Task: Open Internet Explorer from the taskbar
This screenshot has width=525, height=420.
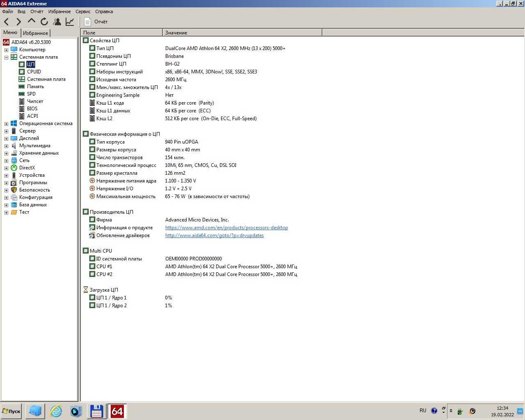Action: tap(56, 411)
